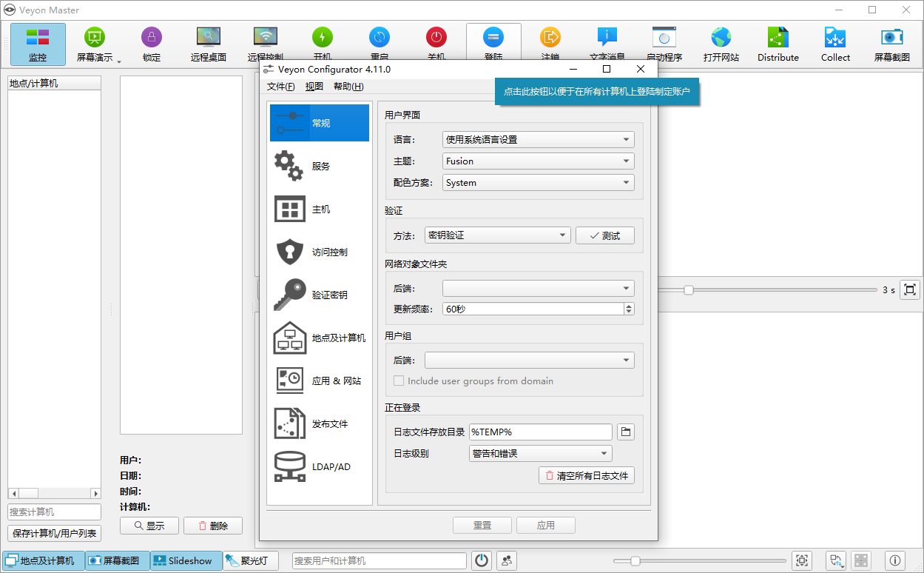This screenshot has height=573, width=924.
Task: Select the 常规 general settings page
Action: pos(320,123)
